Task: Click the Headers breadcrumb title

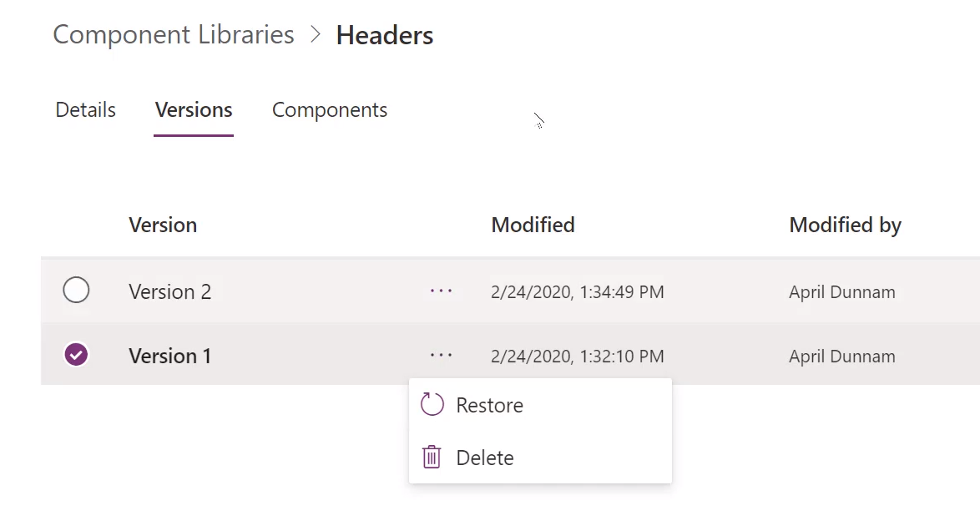Action: (384, 35)
